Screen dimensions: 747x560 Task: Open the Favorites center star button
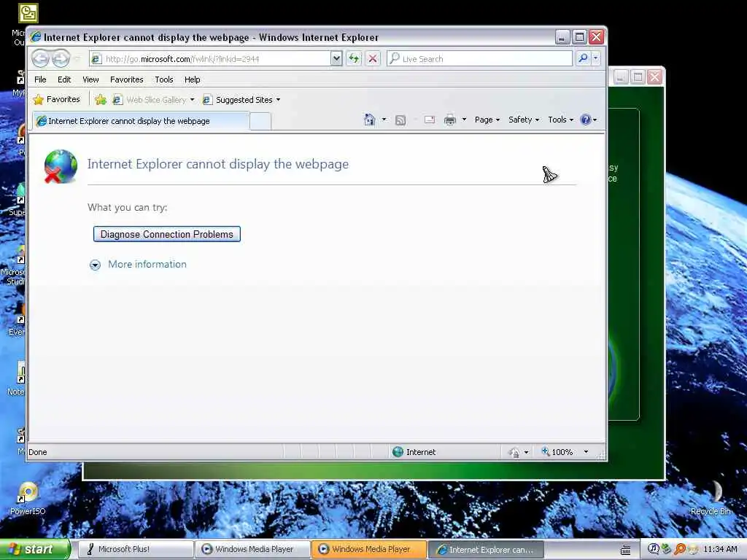(57, 99)
